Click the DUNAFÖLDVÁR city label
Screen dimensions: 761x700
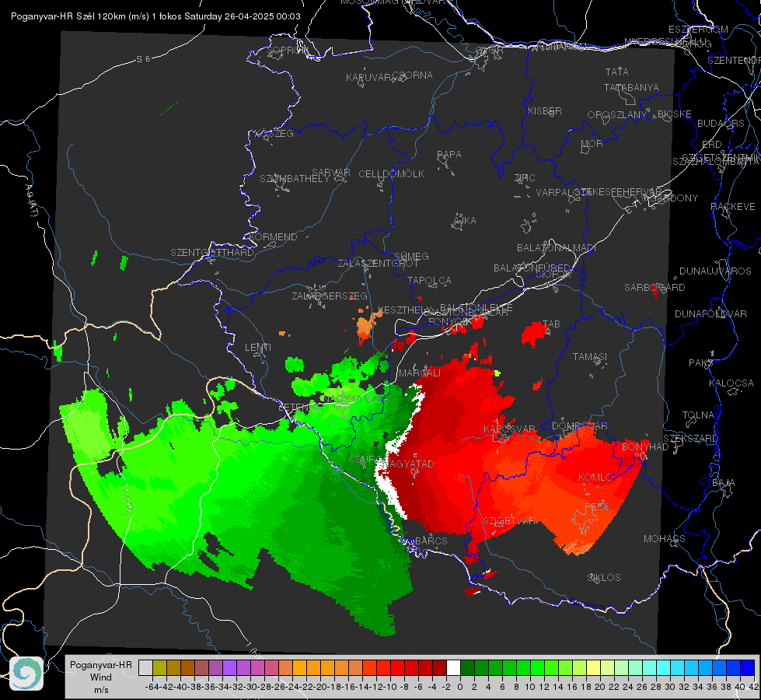[710, 313]
